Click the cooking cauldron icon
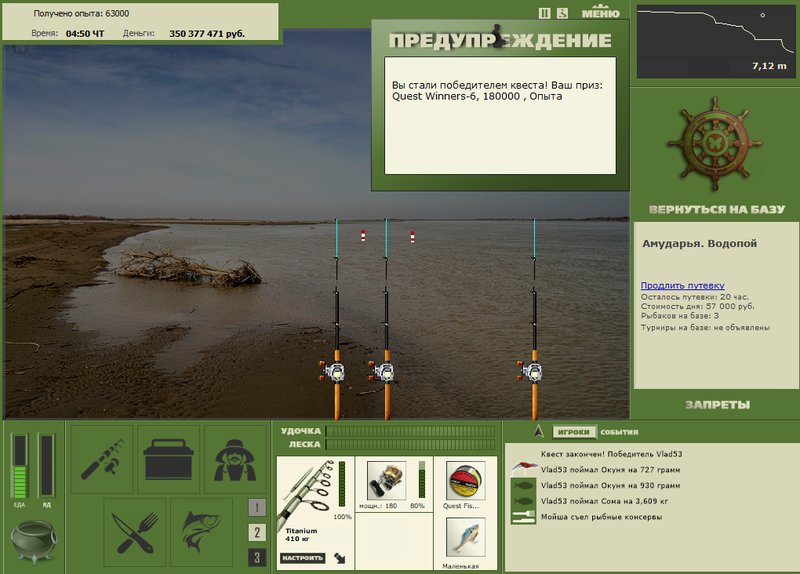Screen dimensions: 800x574 tap(34, 541)
